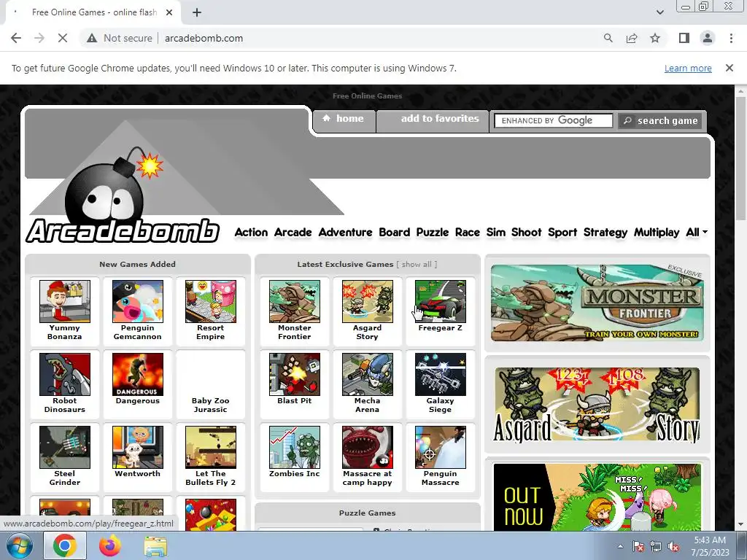Viewport: 747px width, 560px height.
Task: Open Asgard Story small game thumbnail
Action: point(368,301)
